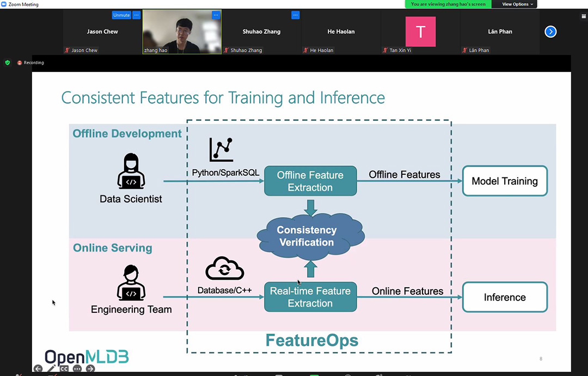Click the slide page number 8
Viewport: 588px width, 376px height.
click(x=541, y=359)
